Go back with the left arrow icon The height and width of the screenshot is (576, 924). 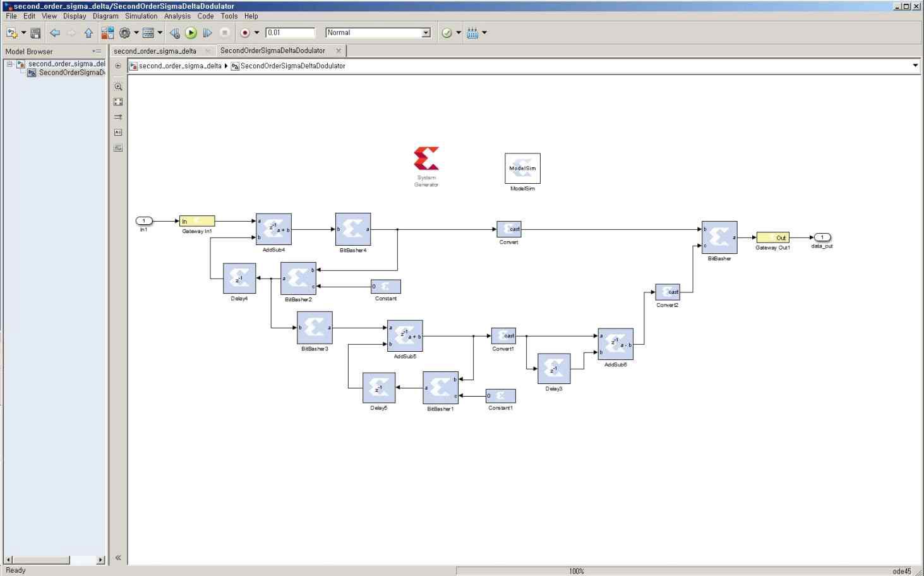(54, 33)
